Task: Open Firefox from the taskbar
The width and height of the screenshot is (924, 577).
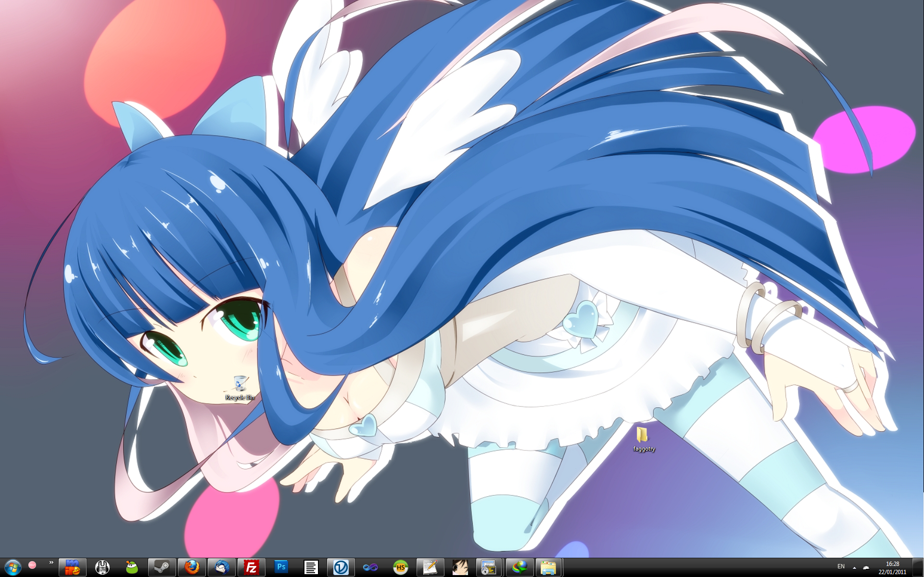Action: pos(191,567)
